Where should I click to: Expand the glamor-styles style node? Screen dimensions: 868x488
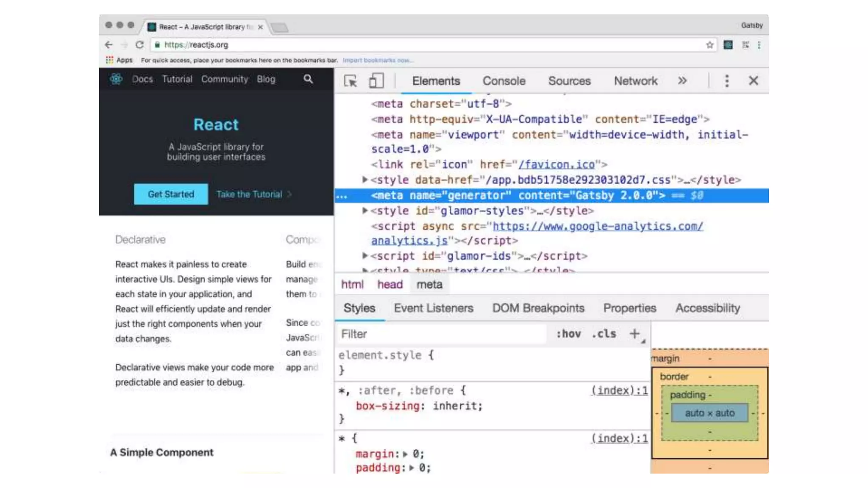[x=364, y=211]
